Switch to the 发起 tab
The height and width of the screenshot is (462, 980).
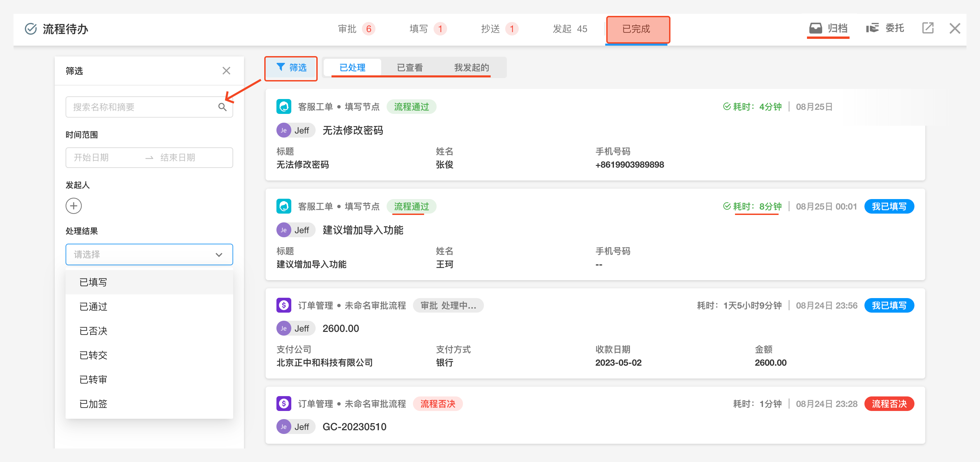point(569,29)
